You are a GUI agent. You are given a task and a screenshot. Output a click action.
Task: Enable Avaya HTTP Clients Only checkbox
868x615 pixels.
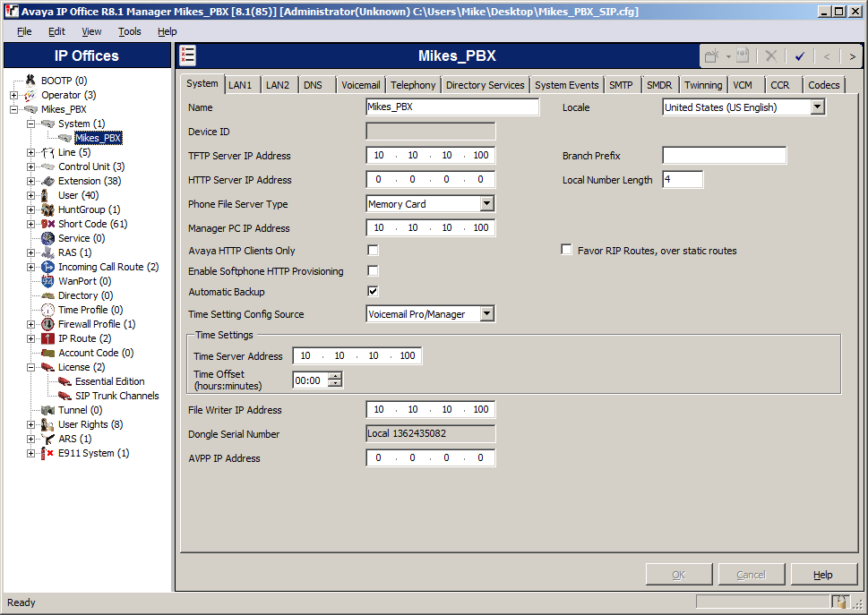[x=374, y=251]
